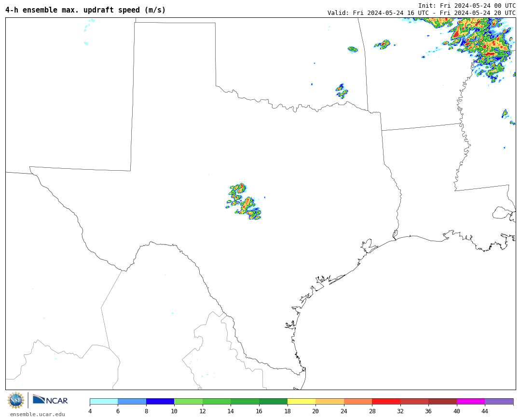Click the 'Valid:' time range text

[421, 13]
